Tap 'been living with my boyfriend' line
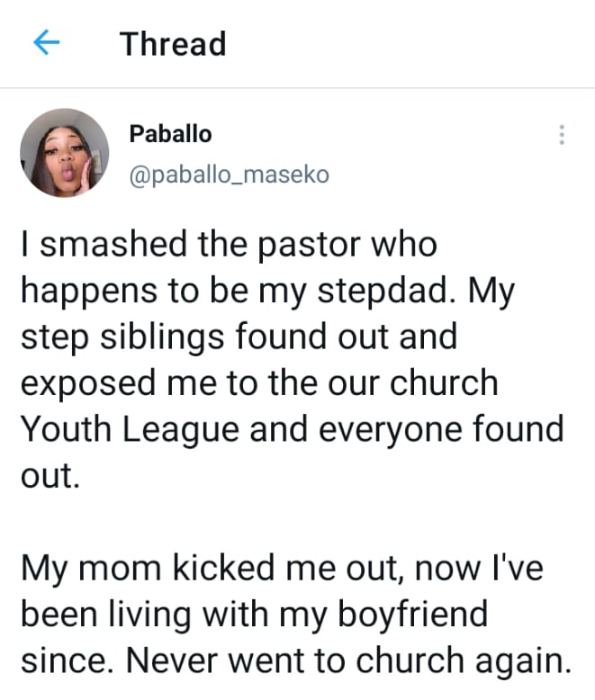The image size is (595, 700). click(x=254, y=614)
